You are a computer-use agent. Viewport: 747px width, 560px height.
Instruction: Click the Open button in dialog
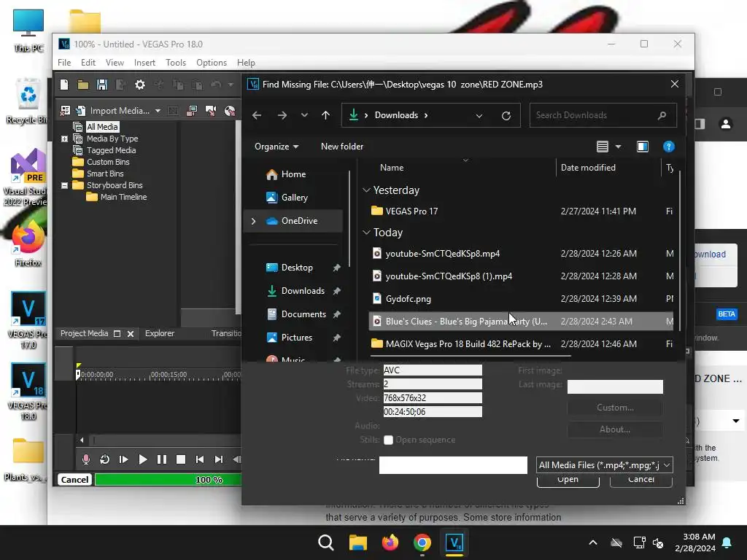point(568,480)
